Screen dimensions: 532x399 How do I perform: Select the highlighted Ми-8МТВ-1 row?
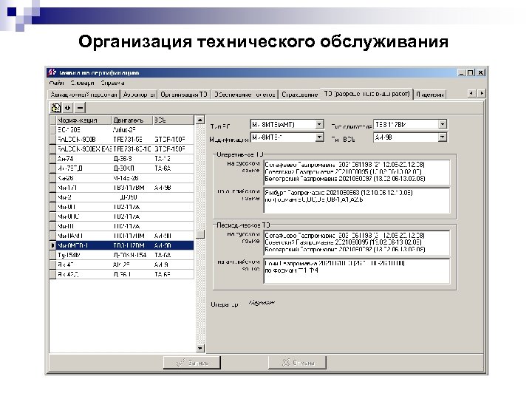click(122, 245)
